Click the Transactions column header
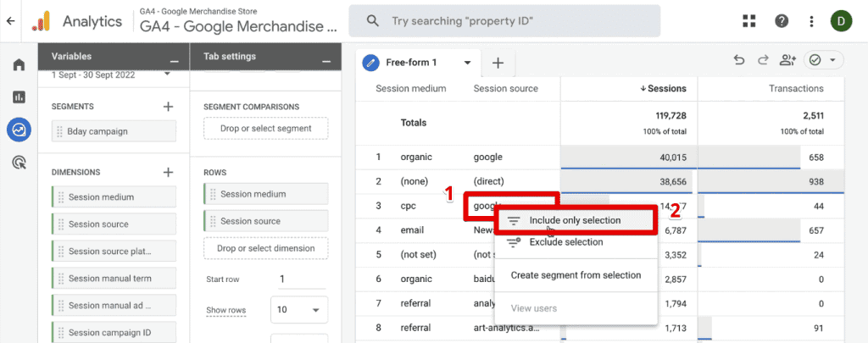This screenshot has width=868, height=343. click(796, 89)
